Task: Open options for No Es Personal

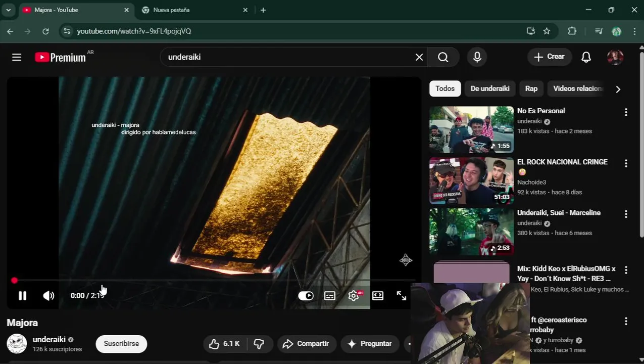Action: click(x=626, y=112)
